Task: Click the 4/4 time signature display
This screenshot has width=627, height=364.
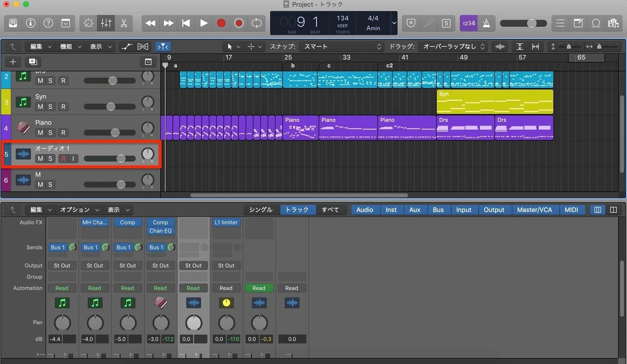Action: pyautogui.click(x=373, y=18)
